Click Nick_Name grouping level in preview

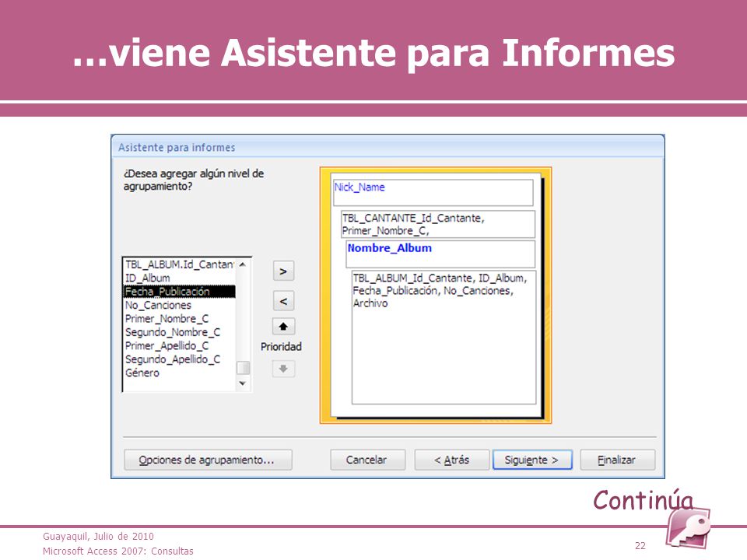pyautogui.click(x=433, y=192)
